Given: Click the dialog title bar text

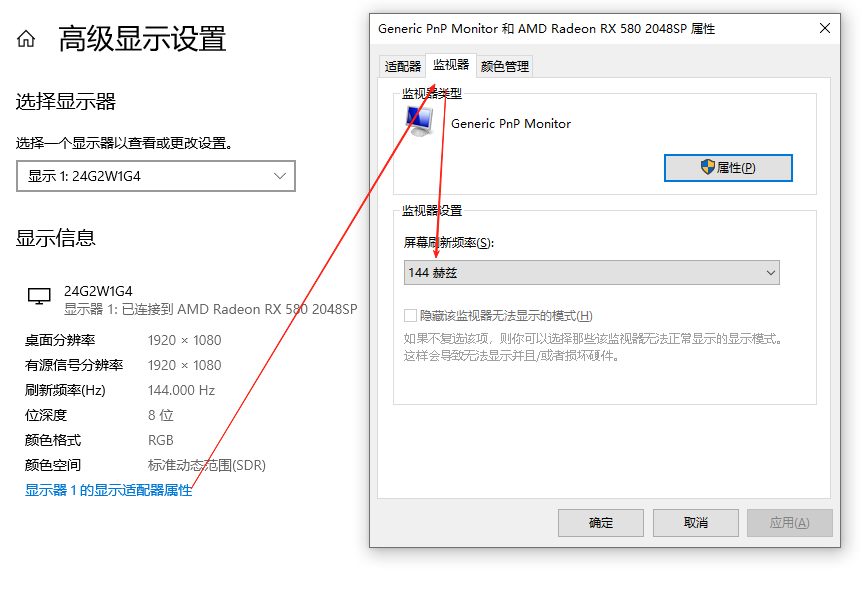Looking at the screenshot, I should 546,29.
